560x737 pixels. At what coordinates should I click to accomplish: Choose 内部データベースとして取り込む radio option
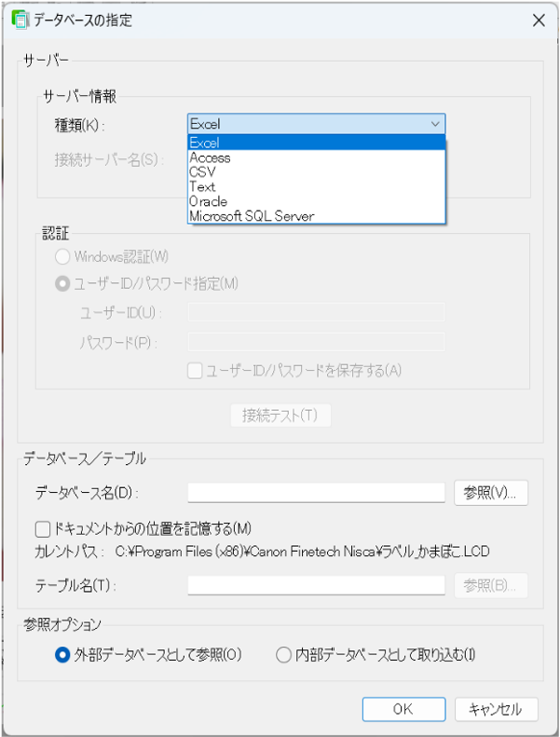284,655
